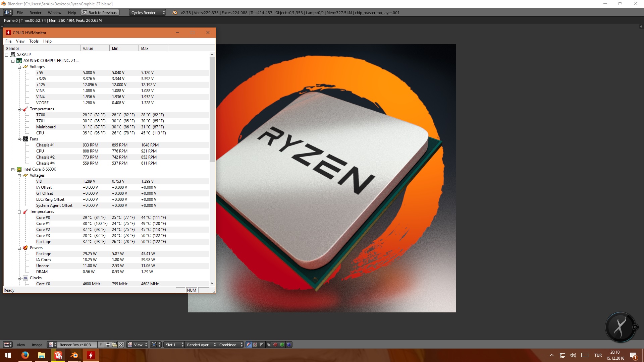
Task: Switch to Blender via taskbar icon
Action: click(74, 355)
